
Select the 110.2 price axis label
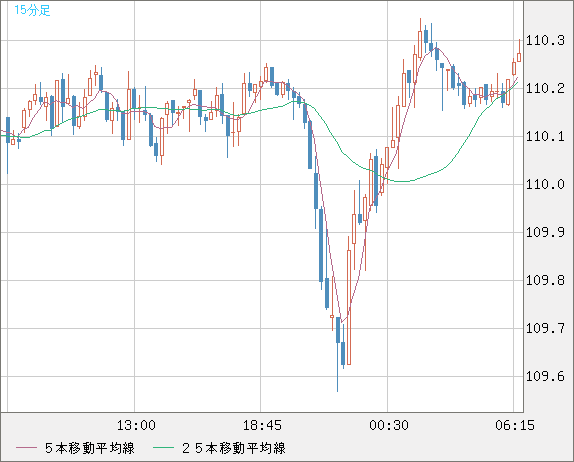click(545, 88)
